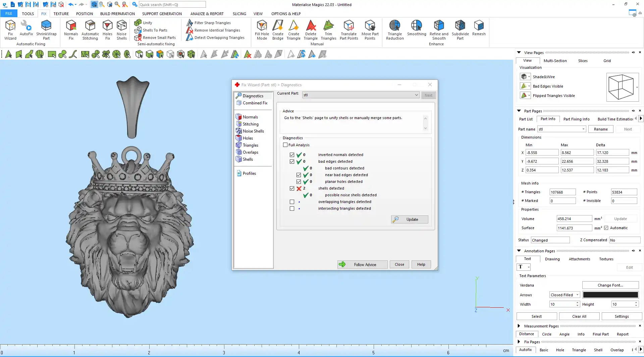644x357 pixels.
Task: Activate Delete Triangle tool
Action: tap(311, 30)
